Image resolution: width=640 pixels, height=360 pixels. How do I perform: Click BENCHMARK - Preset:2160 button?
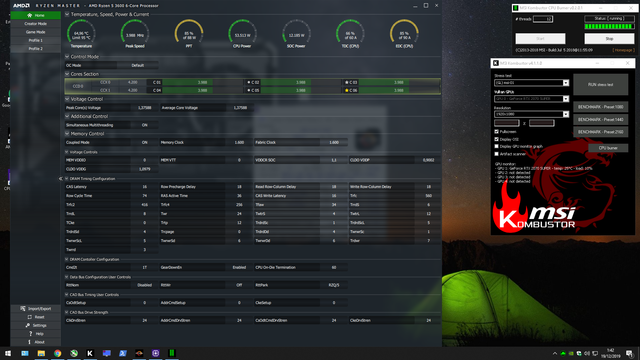coord(600,132)
